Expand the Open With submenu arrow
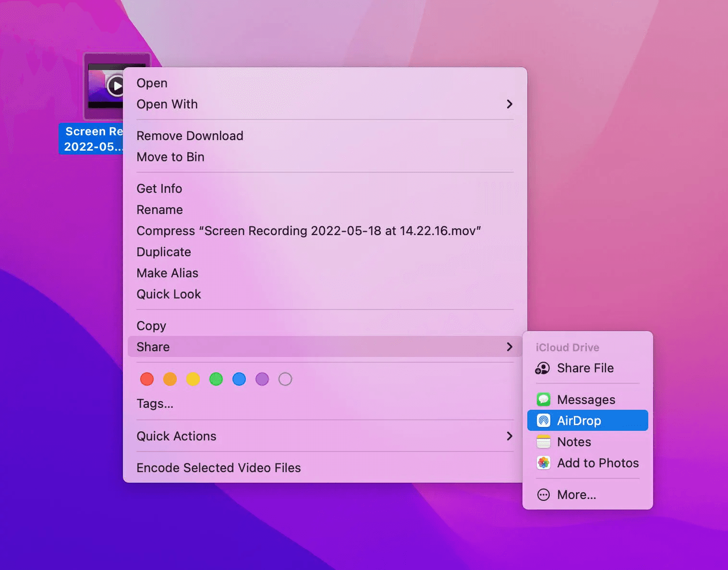 point(510,104)
